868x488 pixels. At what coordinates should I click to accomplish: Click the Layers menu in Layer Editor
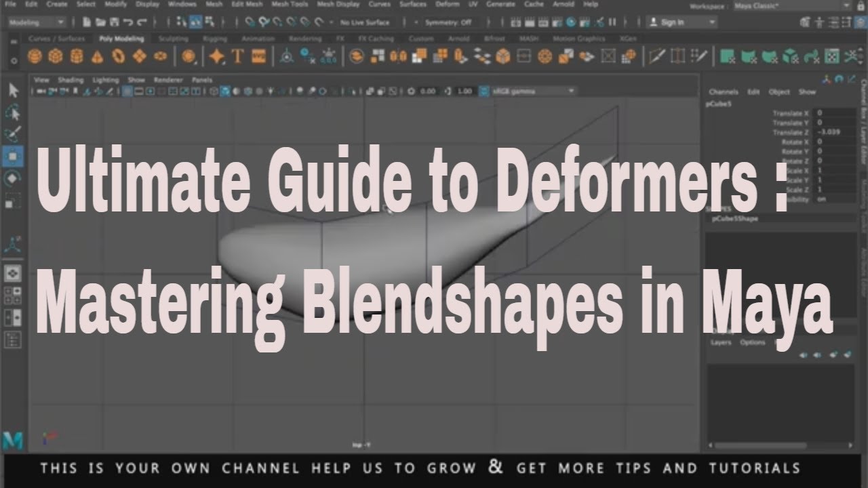pos(721,342)
